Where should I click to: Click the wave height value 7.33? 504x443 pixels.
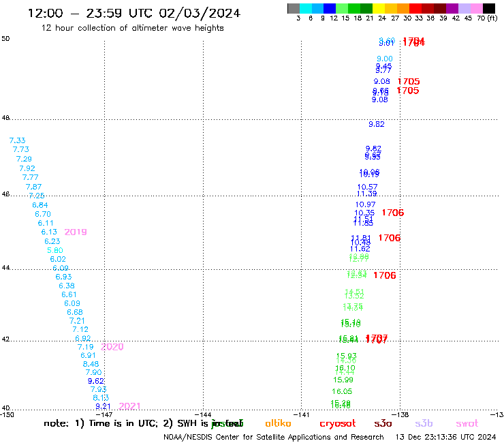click(17, 140)
